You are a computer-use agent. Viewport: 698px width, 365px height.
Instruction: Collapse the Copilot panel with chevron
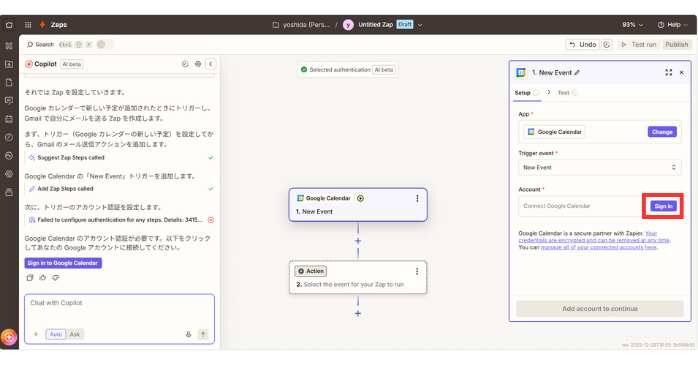coord(211,64)
